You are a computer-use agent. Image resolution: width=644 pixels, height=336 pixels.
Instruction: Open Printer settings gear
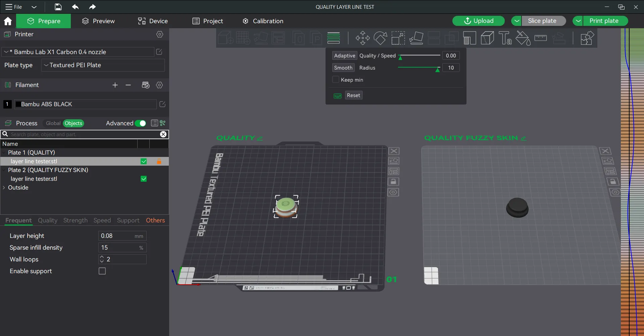160,34
